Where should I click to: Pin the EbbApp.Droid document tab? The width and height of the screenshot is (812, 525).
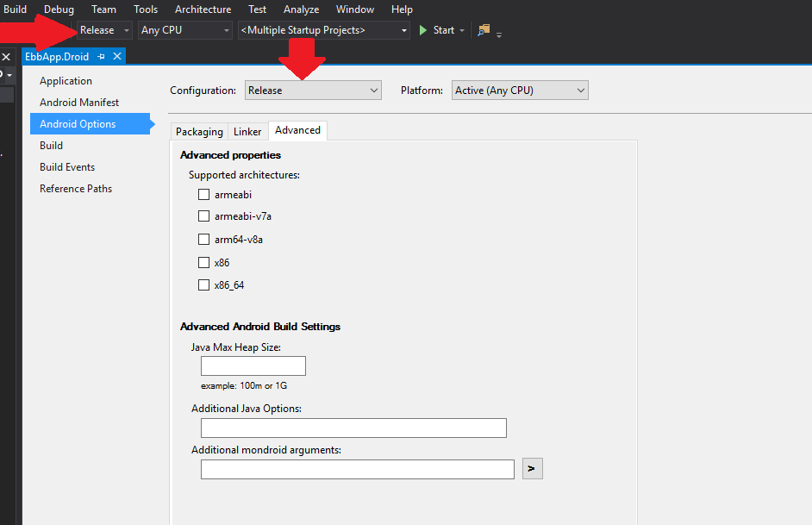[101, 56]
